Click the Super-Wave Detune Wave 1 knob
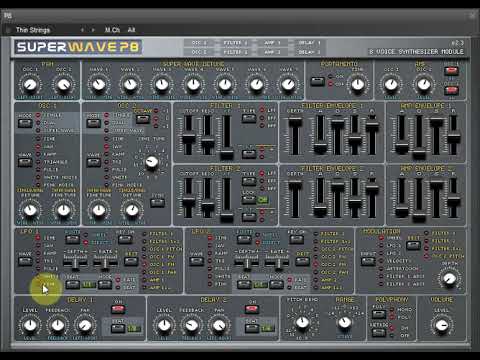This screenshot has width=480, height=360. 99,84
